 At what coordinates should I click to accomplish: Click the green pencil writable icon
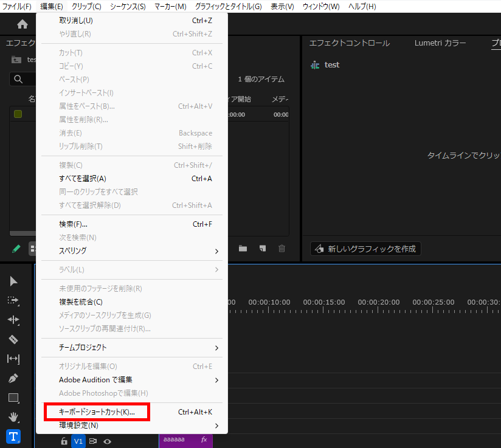pos(16,249)
